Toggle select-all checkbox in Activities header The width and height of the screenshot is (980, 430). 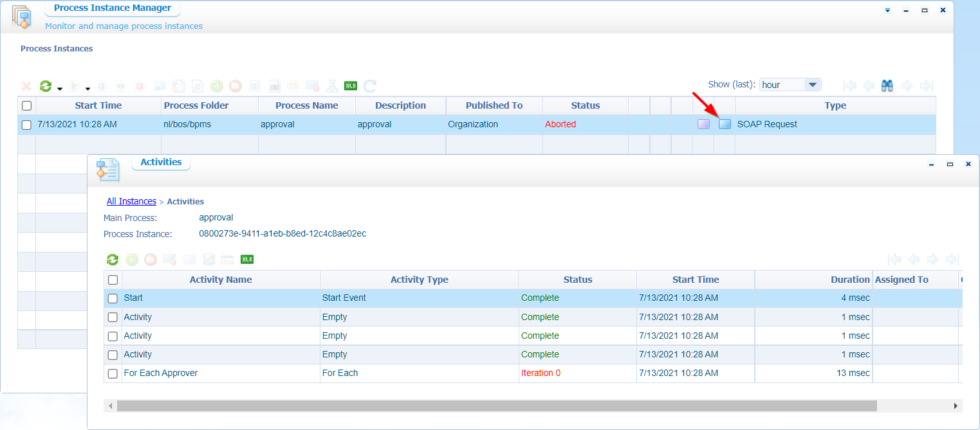tap(113, 280)
